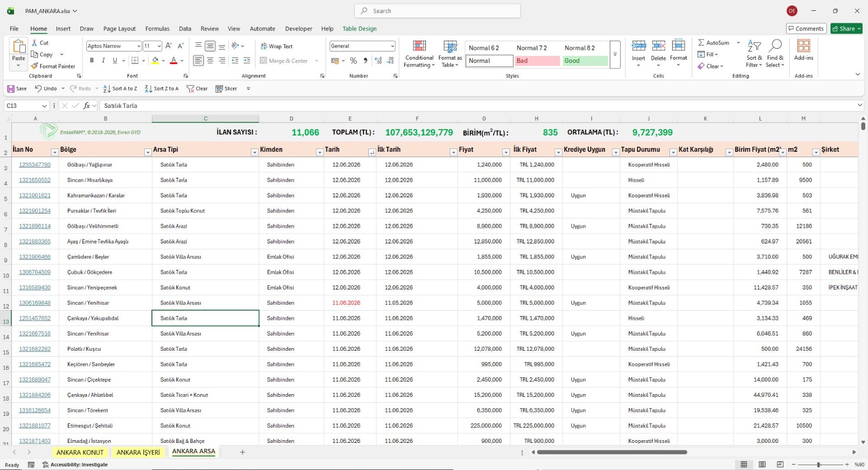Click the percent style icon
This screenshot has height=470, width=868.
click(354, 61)
